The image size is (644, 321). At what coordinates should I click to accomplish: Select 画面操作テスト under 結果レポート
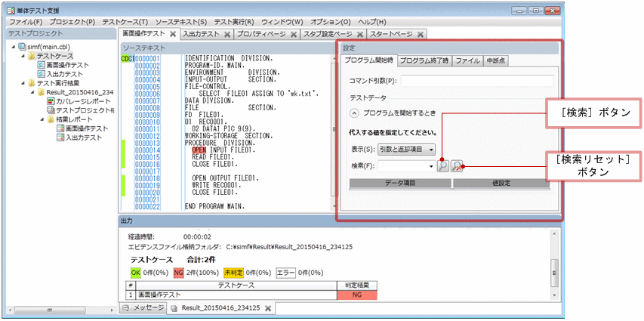(86, 128)
